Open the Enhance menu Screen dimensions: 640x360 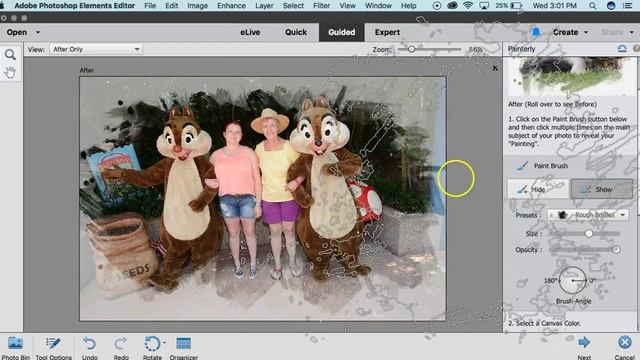(231, 6)
